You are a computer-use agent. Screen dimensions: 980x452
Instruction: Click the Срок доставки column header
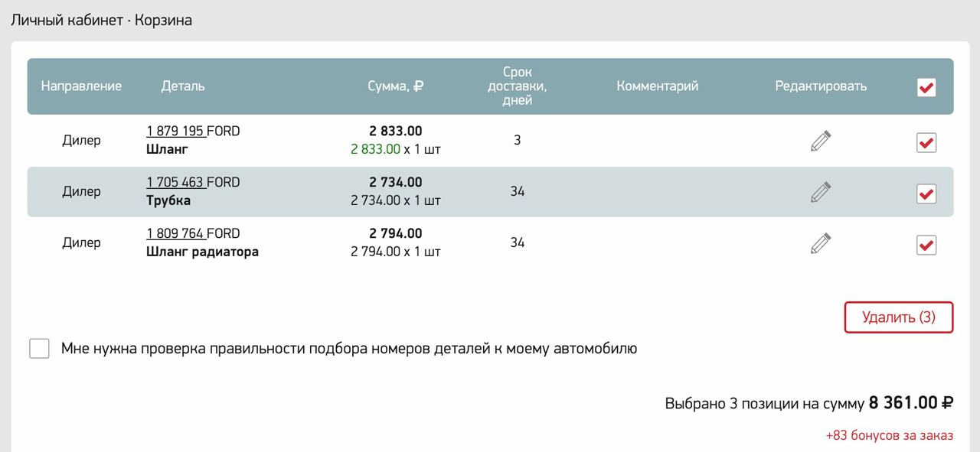518,86
